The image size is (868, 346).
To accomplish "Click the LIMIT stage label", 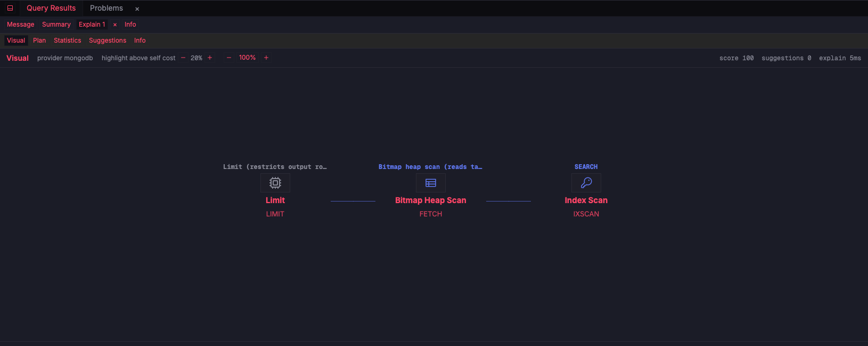I will [275, 214].
